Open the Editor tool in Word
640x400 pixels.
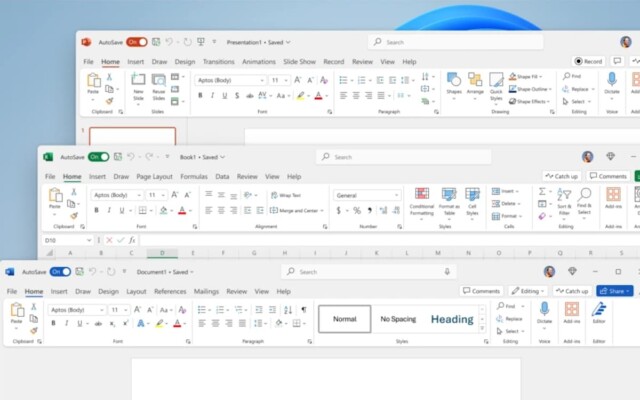point(599,313)
